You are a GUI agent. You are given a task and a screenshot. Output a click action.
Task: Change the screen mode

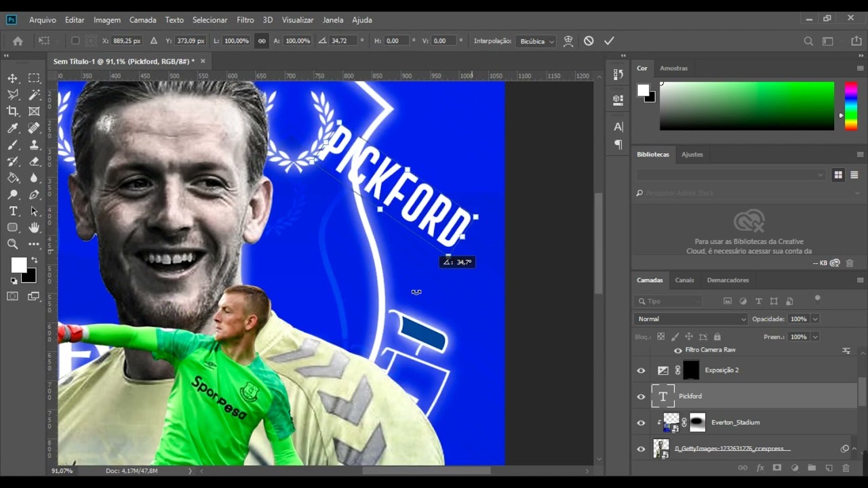(34, 296)
